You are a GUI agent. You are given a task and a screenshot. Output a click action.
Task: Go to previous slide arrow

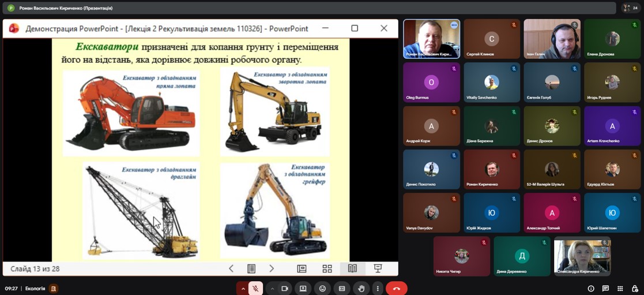pos(231,268)
